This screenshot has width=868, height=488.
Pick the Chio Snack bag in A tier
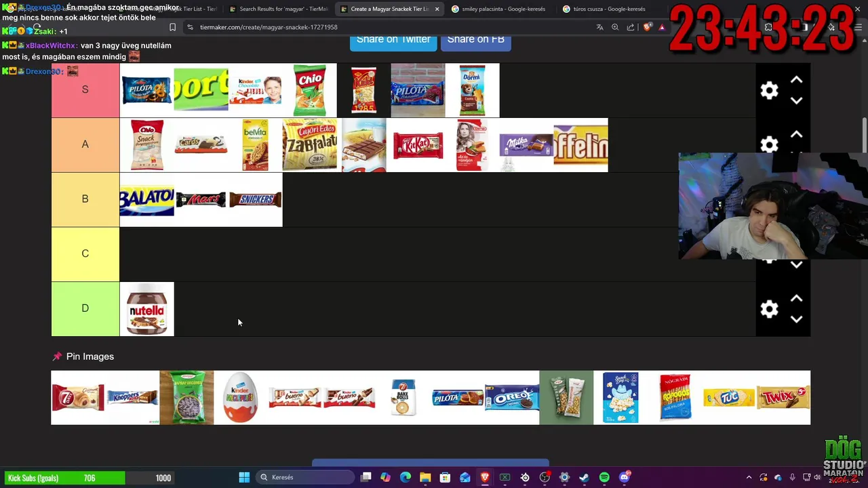[x=146, y=145]
